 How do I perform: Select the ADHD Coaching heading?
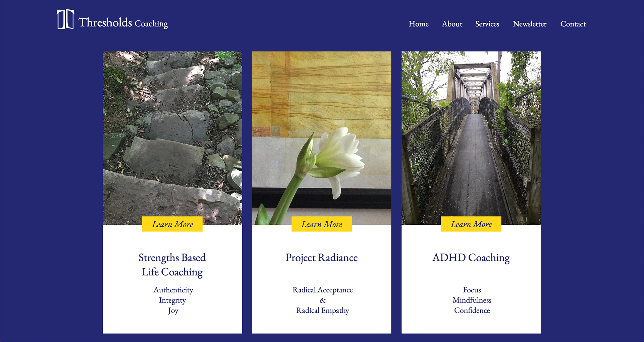pos(471,258)
